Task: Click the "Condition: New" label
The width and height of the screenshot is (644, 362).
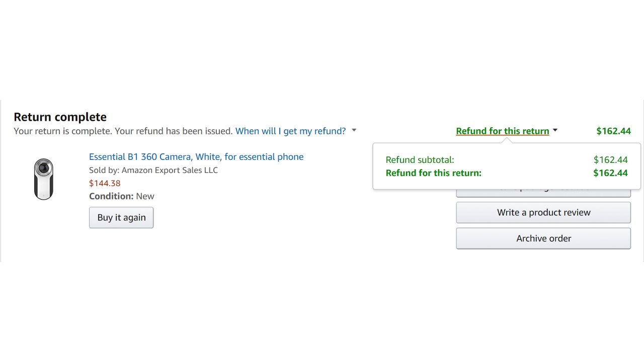Action: (122, 197)
